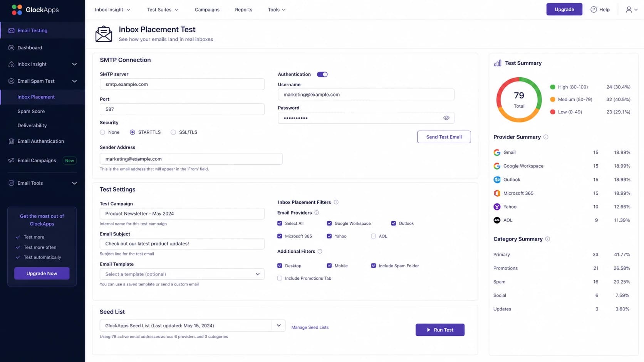Go to Deliverability in sidebar

32,126
